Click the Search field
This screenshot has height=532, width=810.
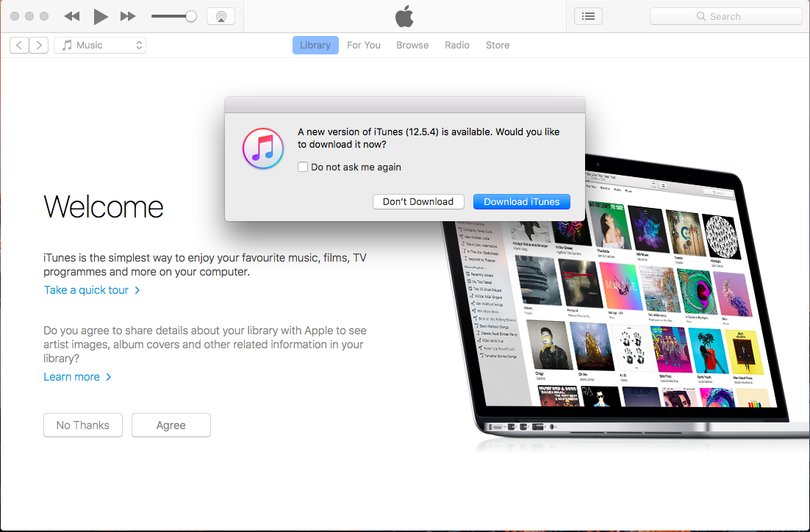click(725, 16)
